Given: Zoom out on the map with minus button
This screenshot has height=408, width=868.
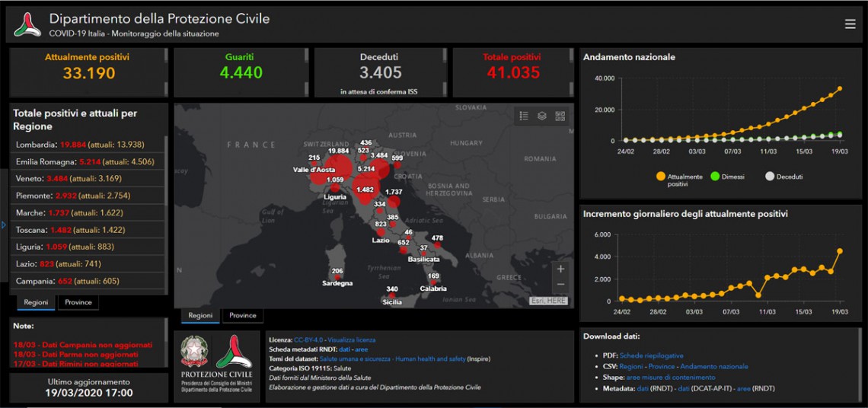Looking at the screenshot, I should click(560, 285).
